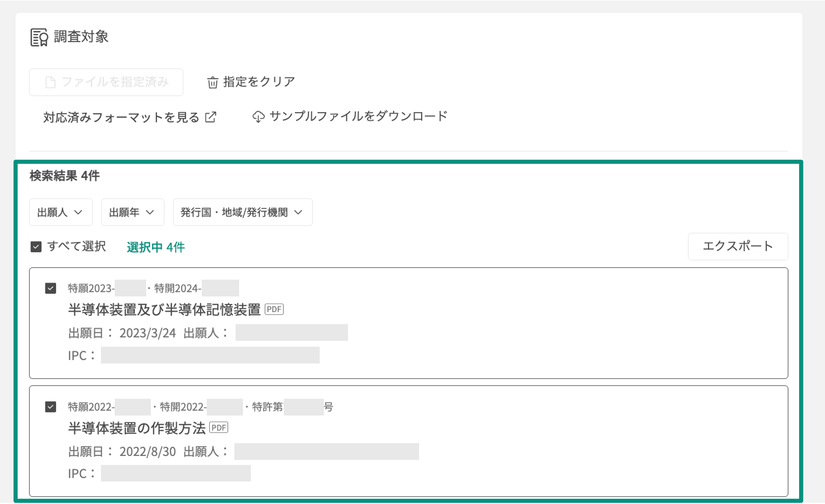Screen dimensions: 825x504
Task: Click the 調査対象 certificate document icon
Action: point(39,37)
